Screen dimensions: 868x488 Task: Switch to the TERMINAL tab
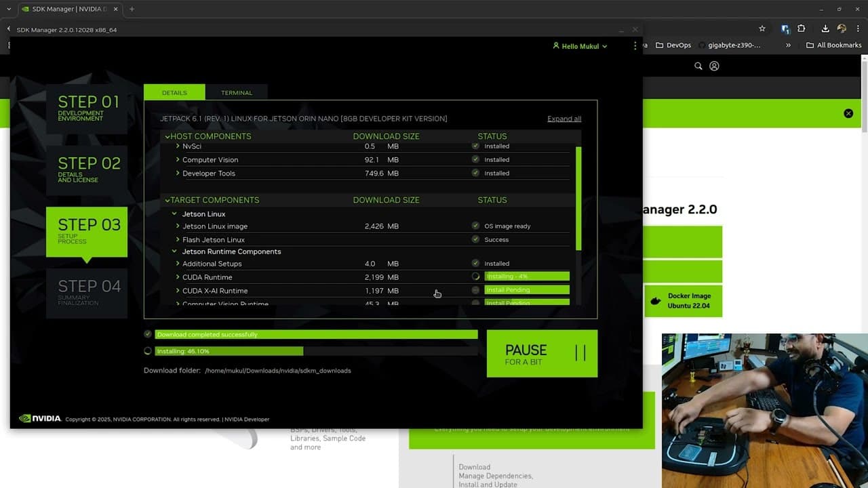pyautogui.click(x=237, y=92)
